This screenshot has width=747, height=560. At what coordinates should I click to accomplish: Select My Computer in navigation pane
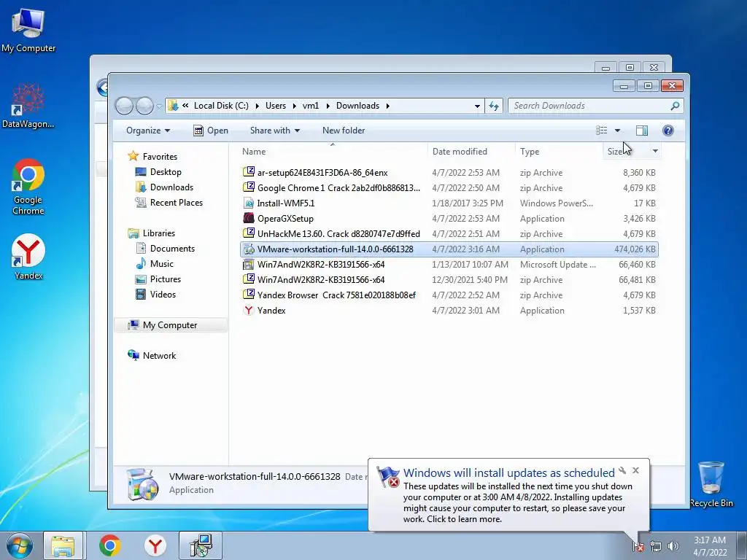coord(171,325)
